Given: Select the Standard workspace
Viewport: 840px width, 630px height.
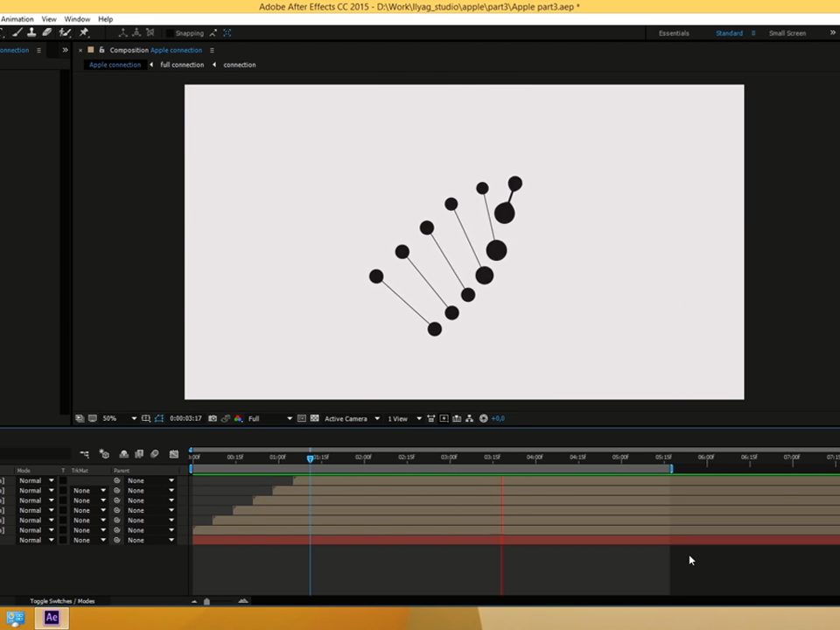Looking at the screenshot, I should [x=729, y=33].
